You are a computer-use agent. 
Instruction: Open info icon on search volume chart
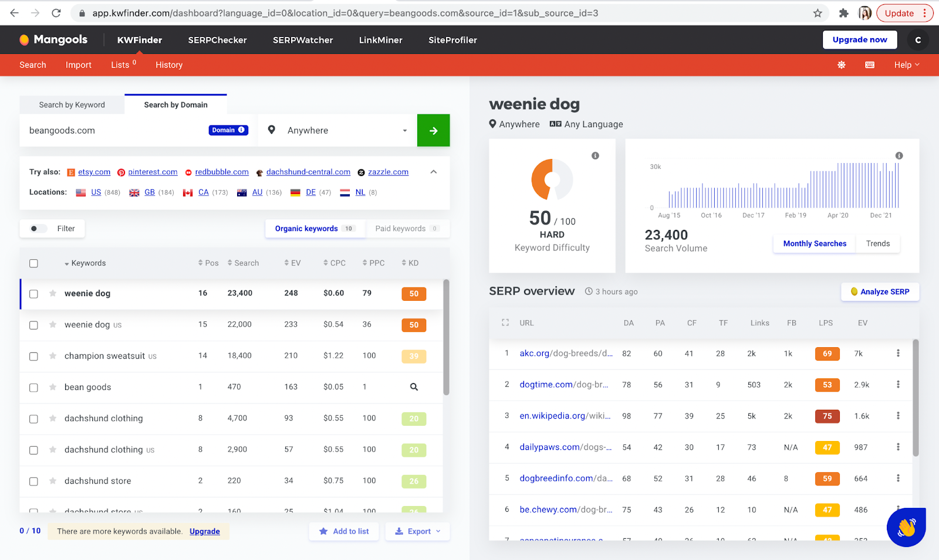tap(899, 156)
